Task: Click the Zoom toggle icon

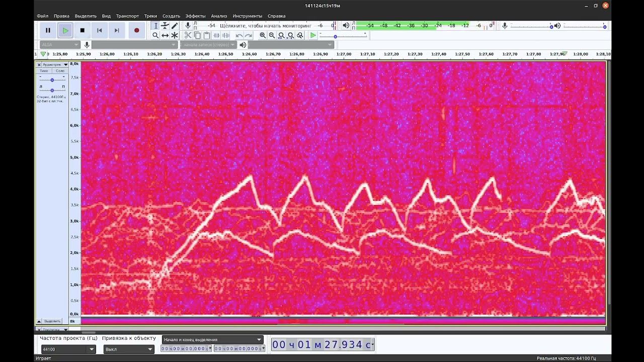Action: [x=300, y=35]
